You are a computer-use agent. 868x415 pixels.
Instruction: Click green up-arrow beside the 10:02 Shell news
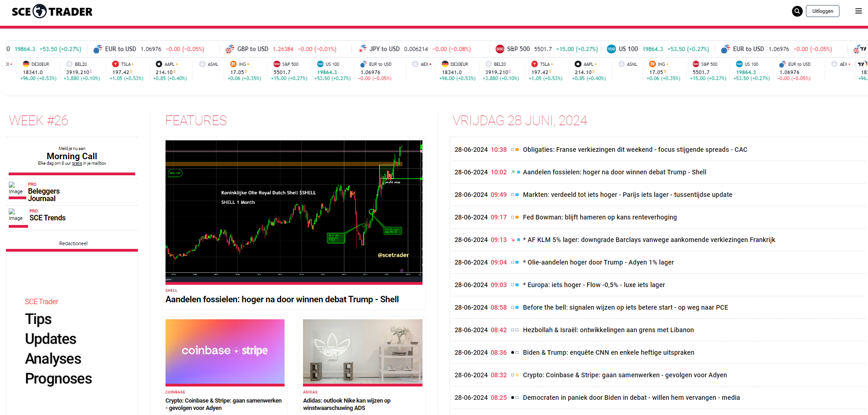click(x=513, y=172)
